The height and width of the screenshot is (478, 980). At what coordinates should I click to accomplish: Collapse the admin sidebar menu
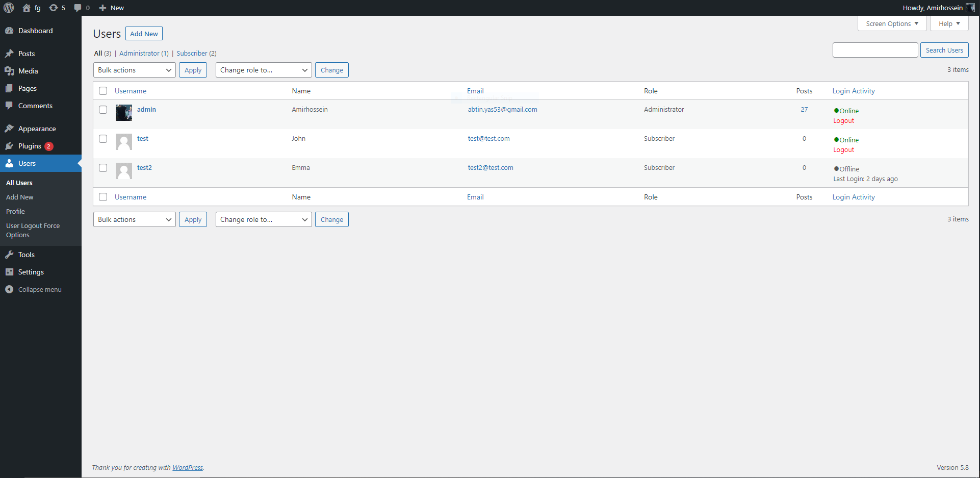(38, 289)
